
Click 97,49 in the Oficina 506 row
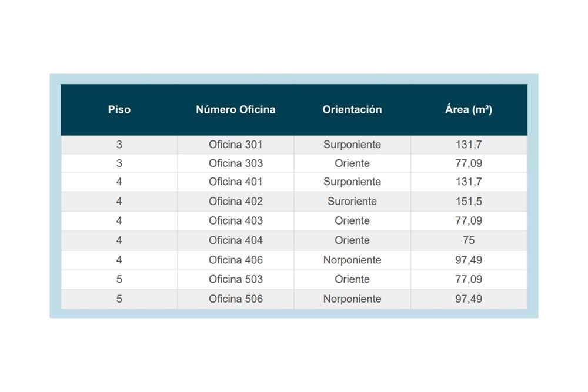click(x=469, y=299)
